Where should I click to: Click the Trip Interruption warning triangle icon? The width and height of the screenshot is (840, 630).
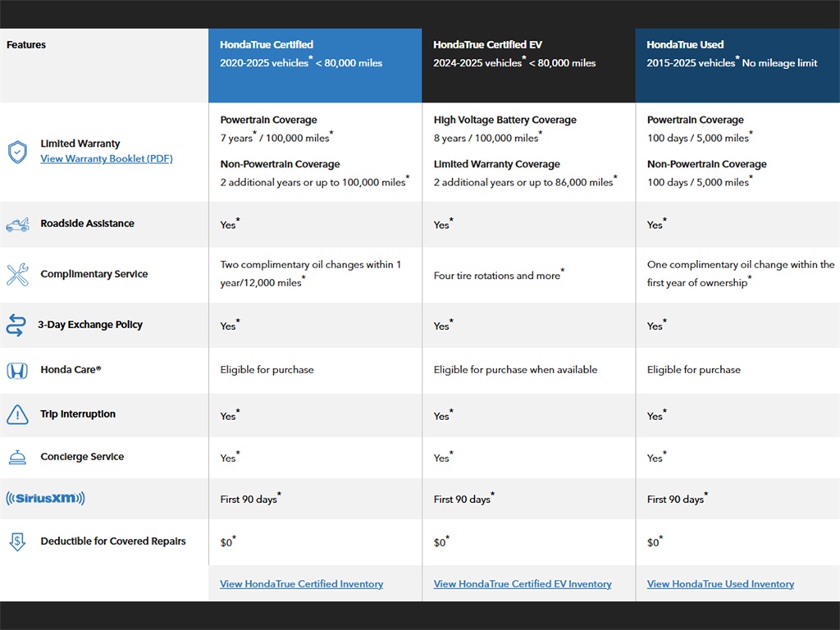pyautogui.click(x=17, y=415)
